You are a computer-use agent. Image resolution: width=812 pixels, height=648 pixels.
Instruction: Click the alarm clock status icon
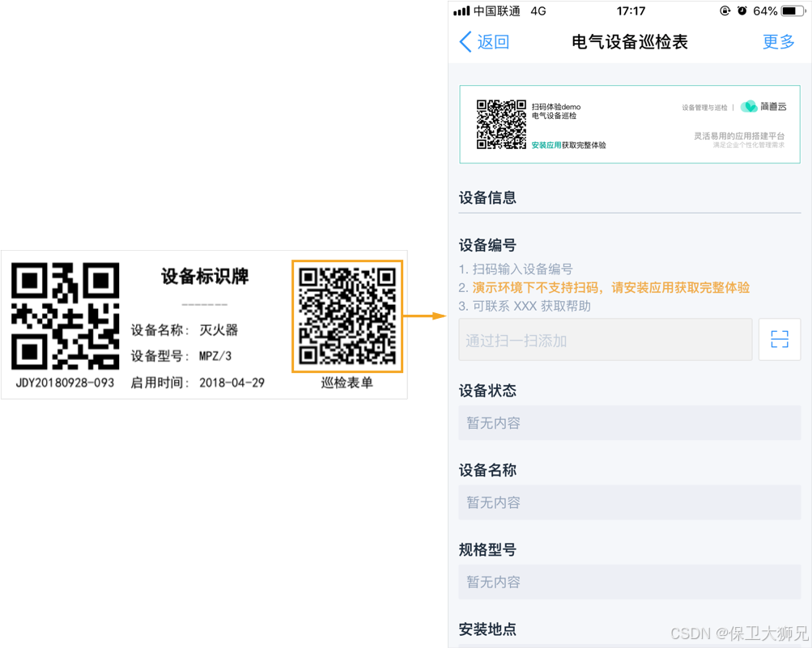coord(742,11)
